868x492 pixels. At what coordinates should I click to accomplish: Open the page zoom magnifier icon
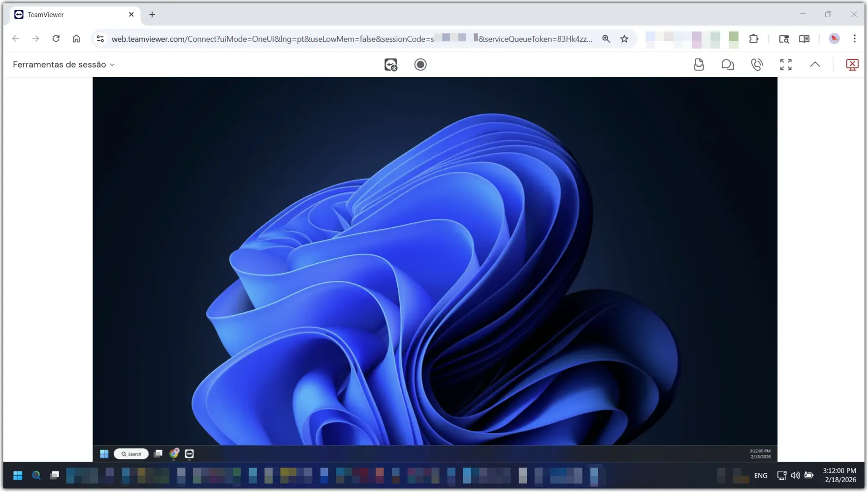click(x=606, y=39)
